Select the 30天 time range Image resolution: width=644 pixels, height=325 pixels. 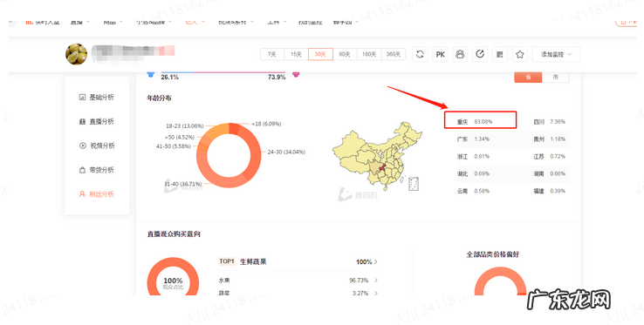(x=320, y=54)
